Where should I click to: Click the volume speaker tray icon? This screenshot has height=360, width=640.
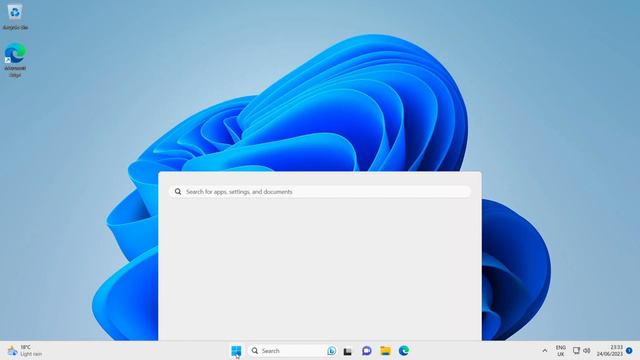[587, 351]
